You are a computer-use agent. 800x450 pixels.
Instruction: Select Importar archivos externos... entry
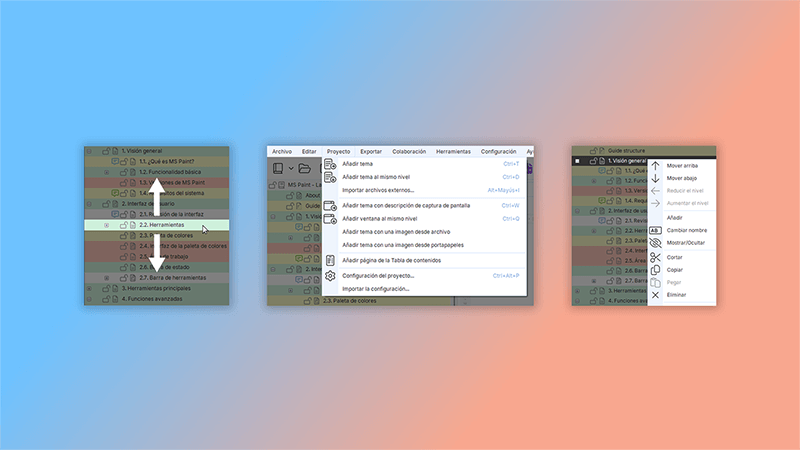click(378, 189)
